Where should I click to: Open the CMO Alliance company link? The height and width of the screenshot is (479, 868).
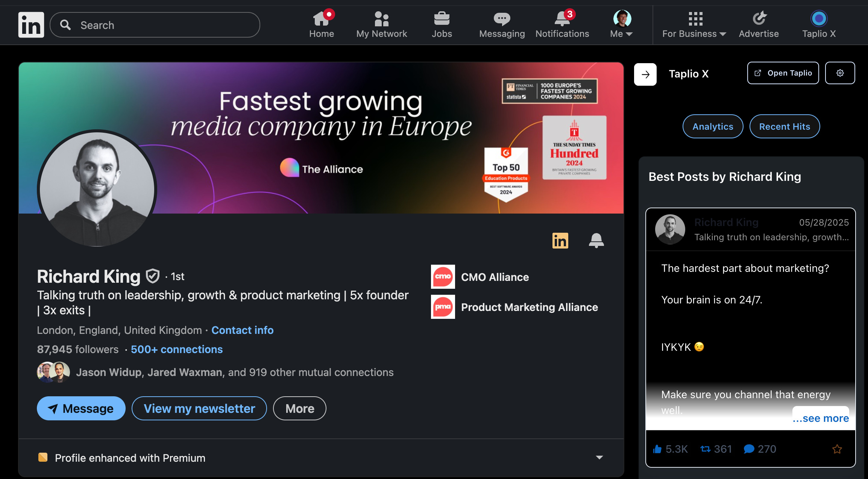tap(495, 277)
